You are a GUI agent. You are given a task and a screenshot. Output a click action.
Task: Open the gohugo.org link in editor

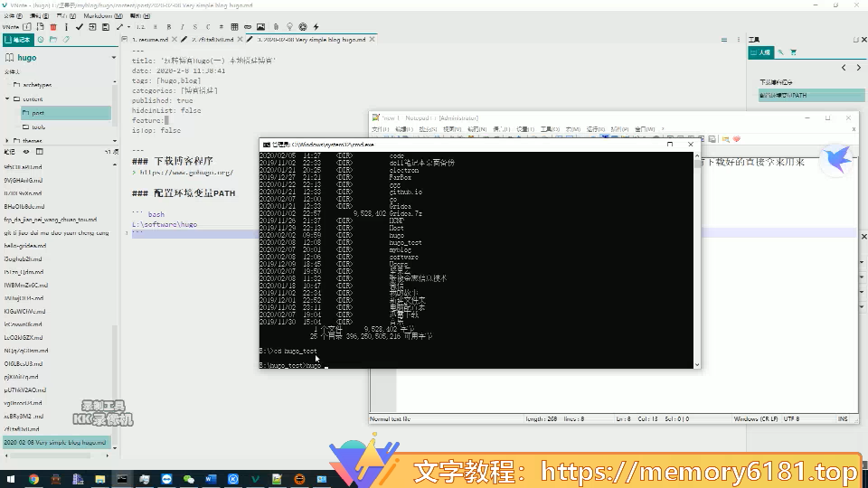point(186,173)
